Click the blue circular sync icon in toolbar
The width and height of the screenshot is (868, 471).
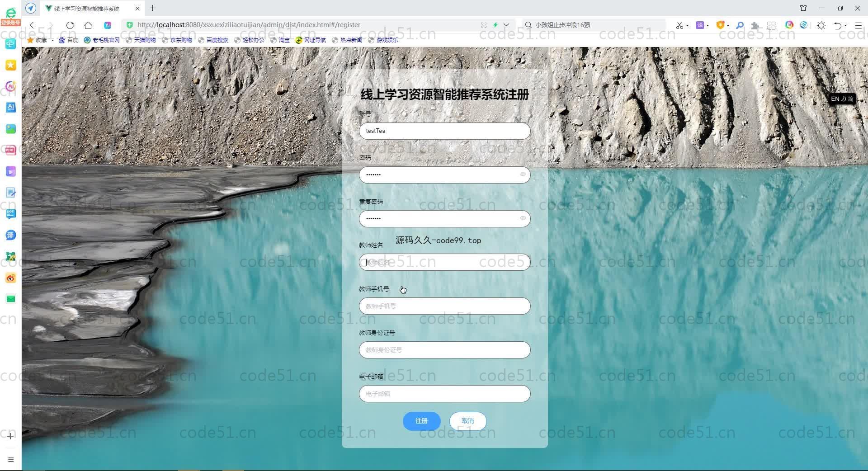pos(804,25)
